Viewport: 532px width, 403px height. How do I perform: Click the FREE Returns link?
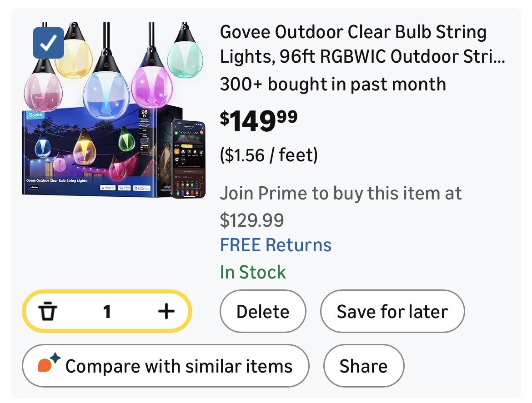pyautogui.click(x=276, y=245)
